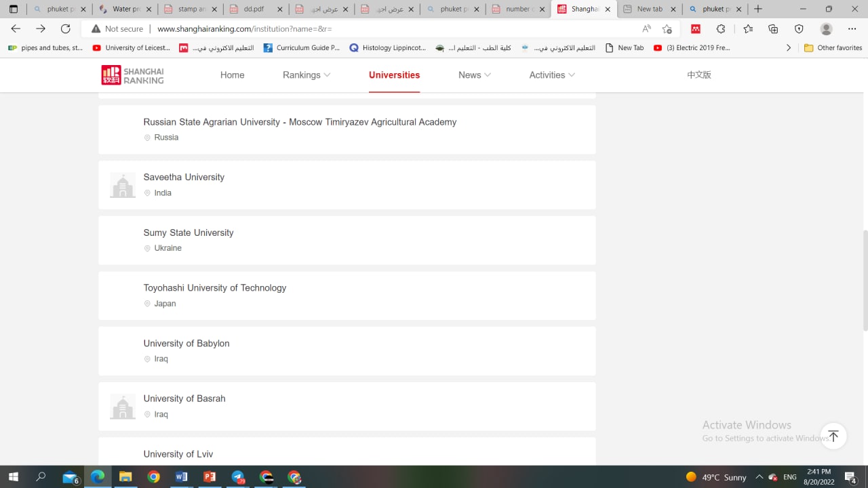
Task: Open Telegram from the taskbar
Action: pyautogui.click(x=238, y=477)
